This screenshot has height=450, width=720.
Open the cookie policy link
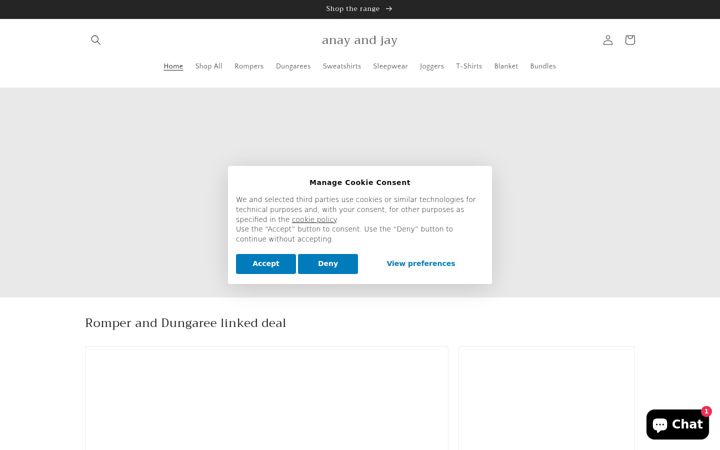(314, 219)
